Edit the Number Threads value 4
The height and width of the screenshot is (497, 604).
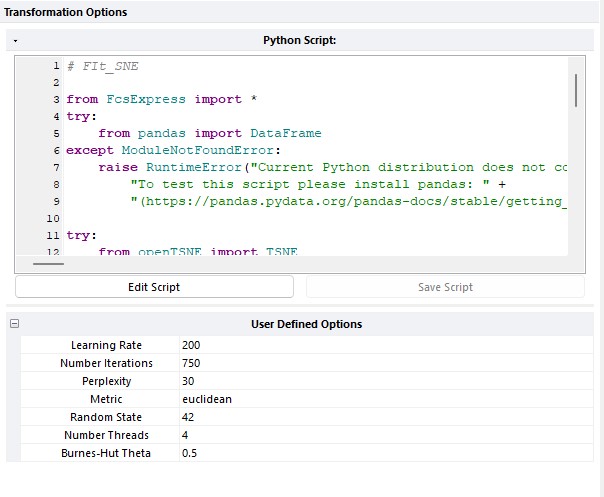click(x=386, y=435)
